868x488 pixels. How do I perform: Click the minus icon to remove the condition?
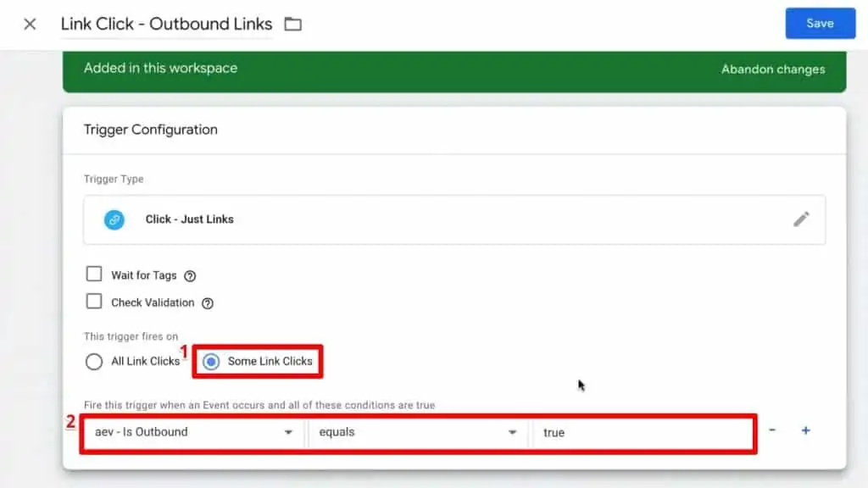[772, 431]
